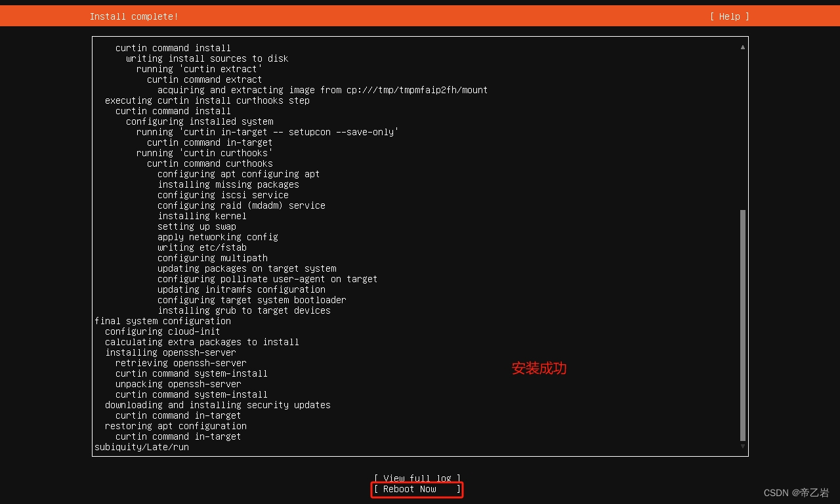Click the 'restoring apt configuration' line
The image size is (840, 504).
[176, 426]
